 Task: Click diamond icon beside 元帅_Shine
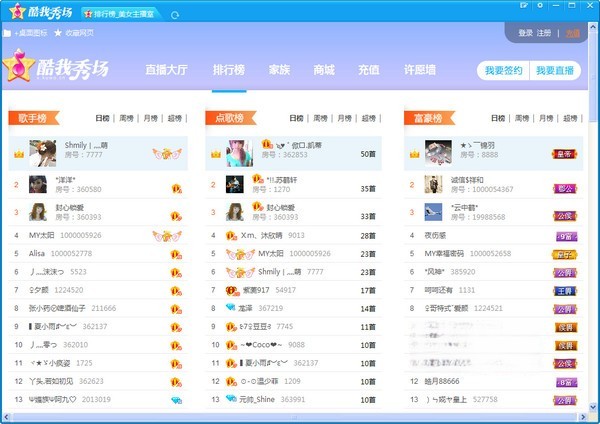click(231, 398)
